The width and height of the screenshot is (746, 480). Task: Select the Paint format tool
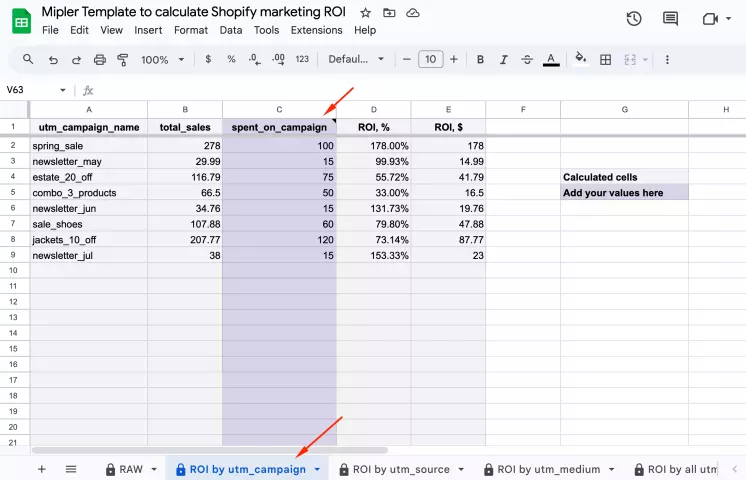(x=123, y=60)
